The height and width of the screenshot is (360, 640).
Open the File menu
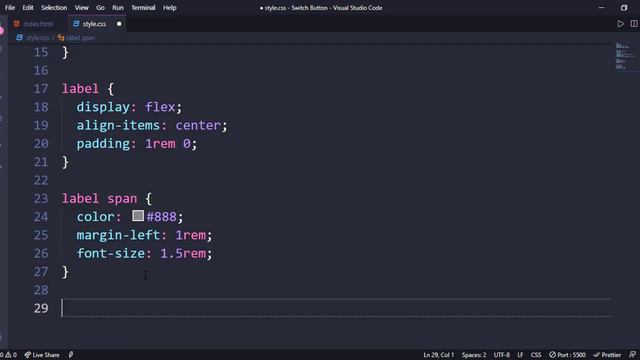[10, 8]
